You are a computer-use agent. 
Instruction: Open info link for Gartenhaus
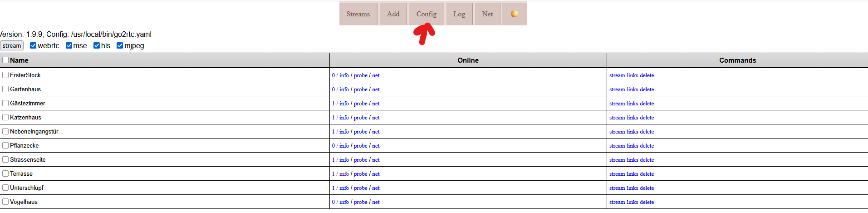click(344, 89)
